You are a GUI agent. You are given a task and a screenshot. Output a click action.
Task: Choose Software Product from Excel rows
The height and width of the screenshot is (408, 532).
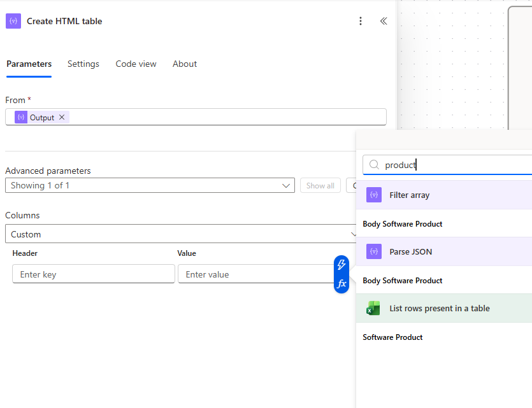[x=392, y=337]
